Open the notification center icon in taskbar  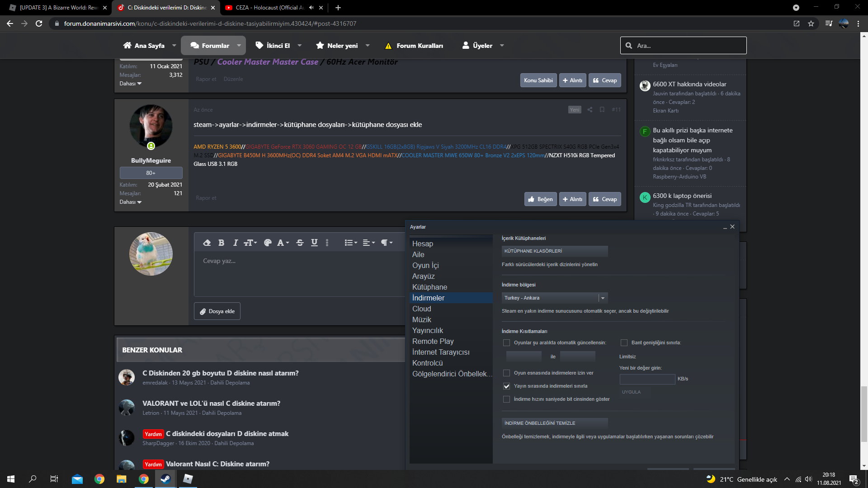(854, 479)
